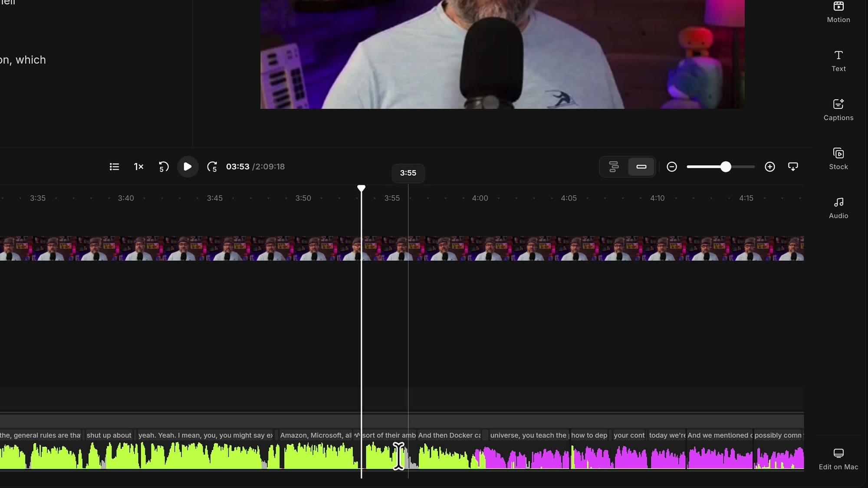Click the 4:10 mark on the ruler
The width and height of the screenshot is (868, 488).
[657, 198]
